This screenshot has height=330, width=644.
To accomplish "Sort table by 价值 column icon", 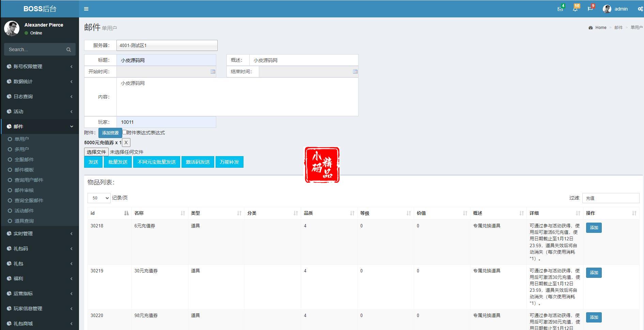I will [465, 213].
